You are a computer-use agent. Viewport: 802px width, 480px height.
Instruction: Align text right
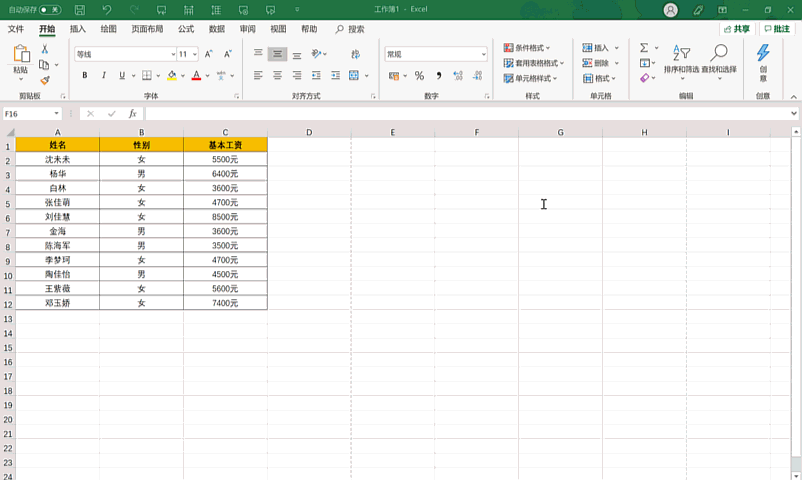[x=297, y=75]
